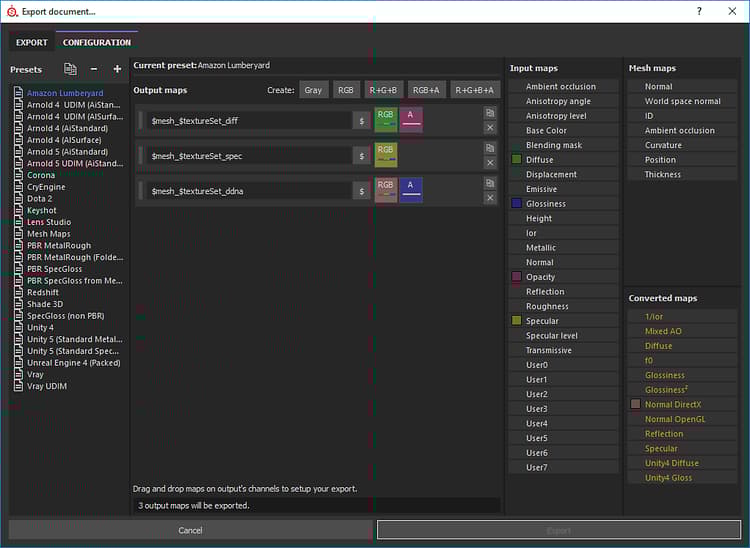Duplicate preset using the copy icon beside Presets
Image resolution: width=750 pixels, height=548 pixels.
(70, 69)
